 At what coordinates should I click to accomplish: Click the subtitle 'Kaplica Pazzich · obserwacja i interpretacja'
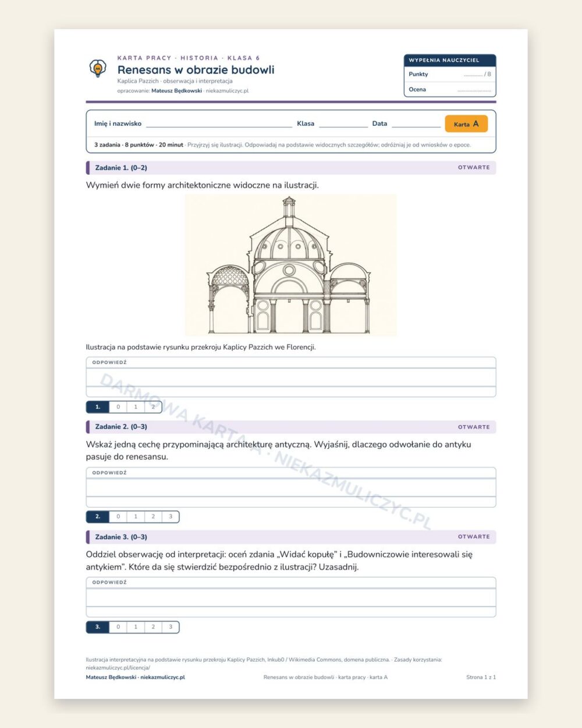click(x=175, y=82)
